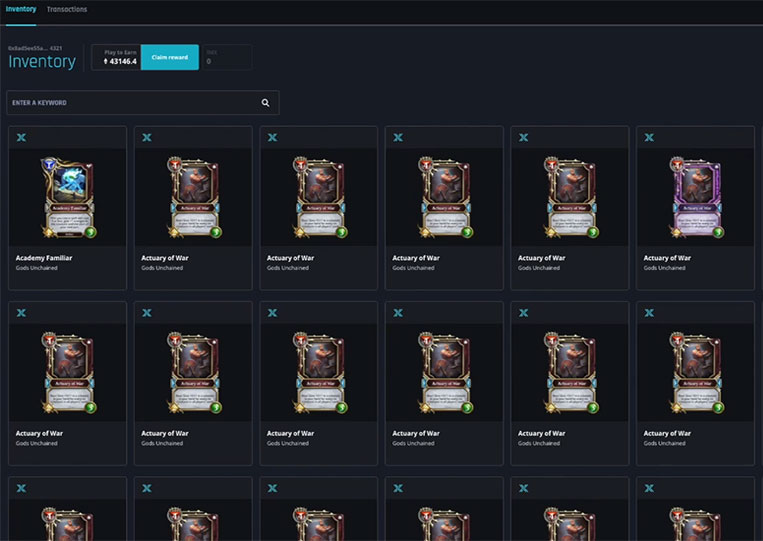Screen dimensions: 763x541
Task: Click the magnifier search icon
Action: pos(265,103)
